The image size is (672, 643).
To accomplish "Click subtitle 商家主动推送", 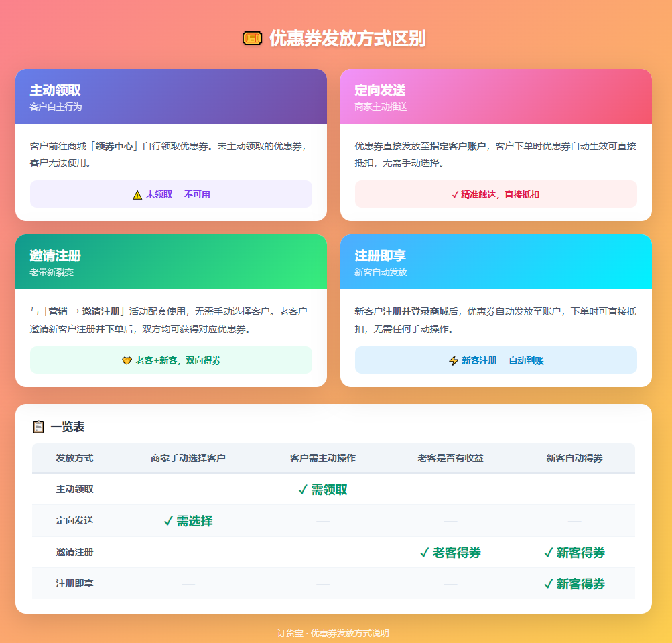I will (x=381, y=106).
